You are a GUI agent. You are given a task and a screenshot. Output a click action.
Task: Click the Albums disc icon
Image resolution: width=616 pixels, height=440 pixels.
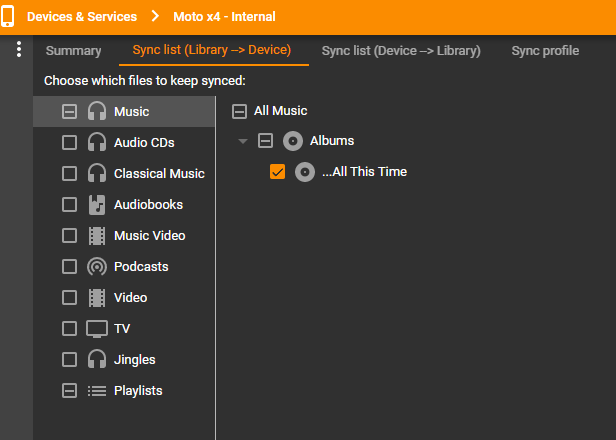click(x=293, y=141)
